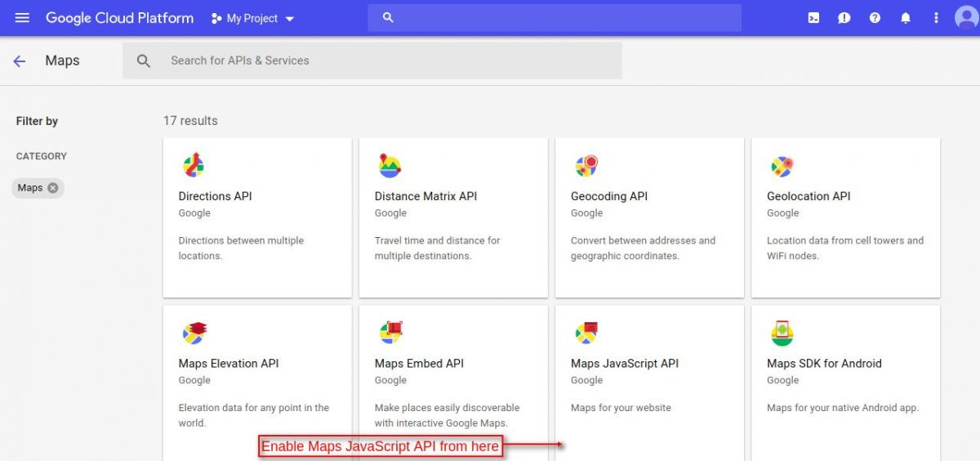Activate Cloud Shell terminal icon

click(813, 18)
